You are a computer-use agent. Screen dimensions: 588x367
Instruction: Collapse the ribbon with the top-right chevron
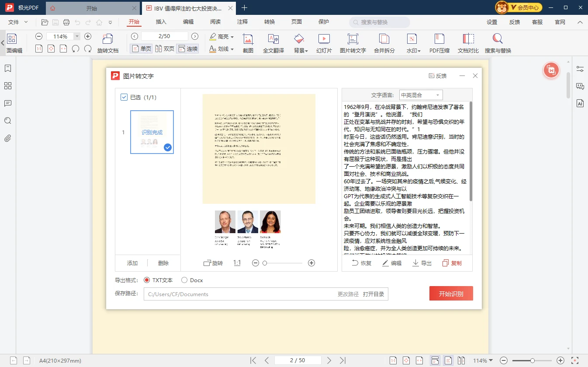tap(580, 22)
